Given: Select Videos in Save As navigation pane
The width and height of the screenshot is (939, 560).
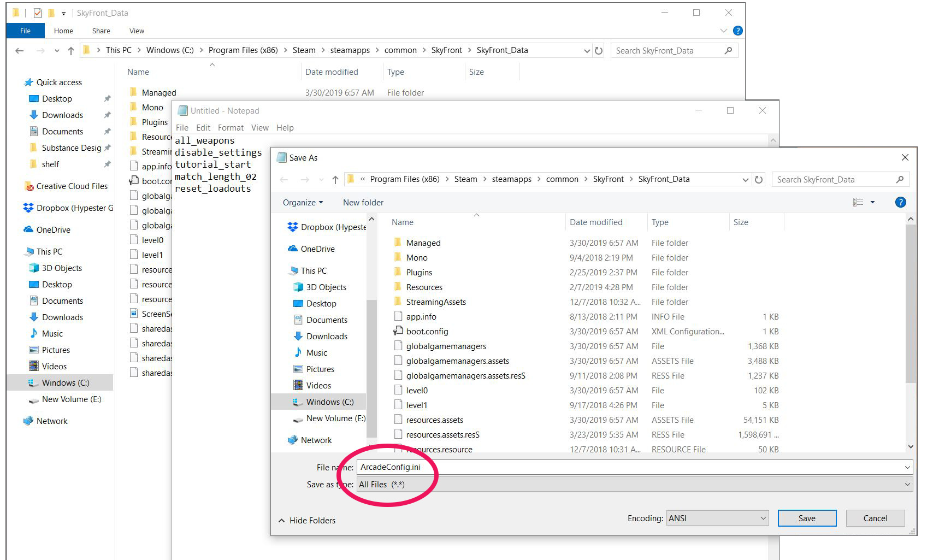Looking at the screenshot, I should pos(312,386).
